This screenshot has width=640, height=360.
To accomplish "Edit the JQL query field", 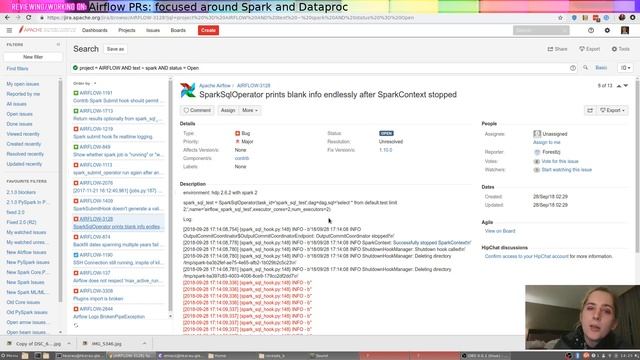I will point(320,68).
